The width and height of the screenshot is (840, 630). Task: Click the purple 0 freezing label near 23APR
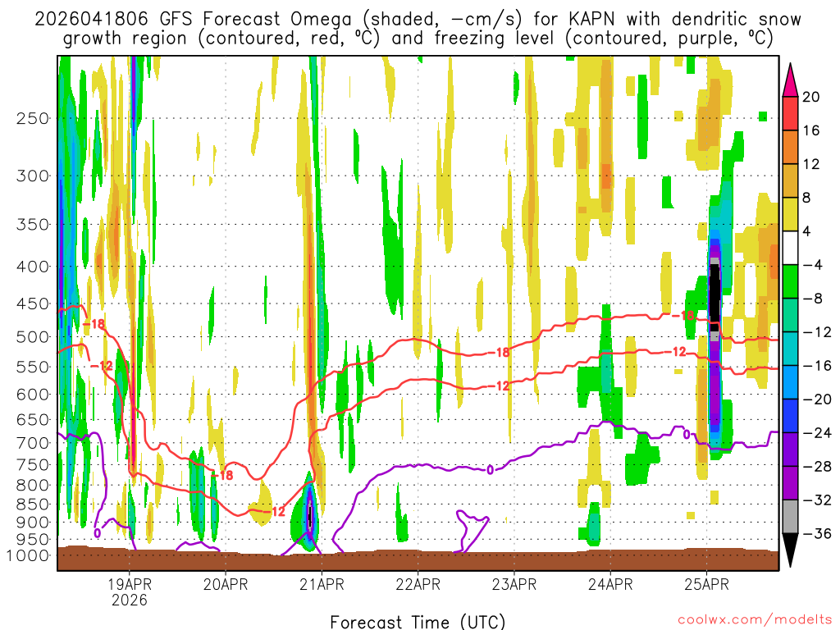[491, 470]
